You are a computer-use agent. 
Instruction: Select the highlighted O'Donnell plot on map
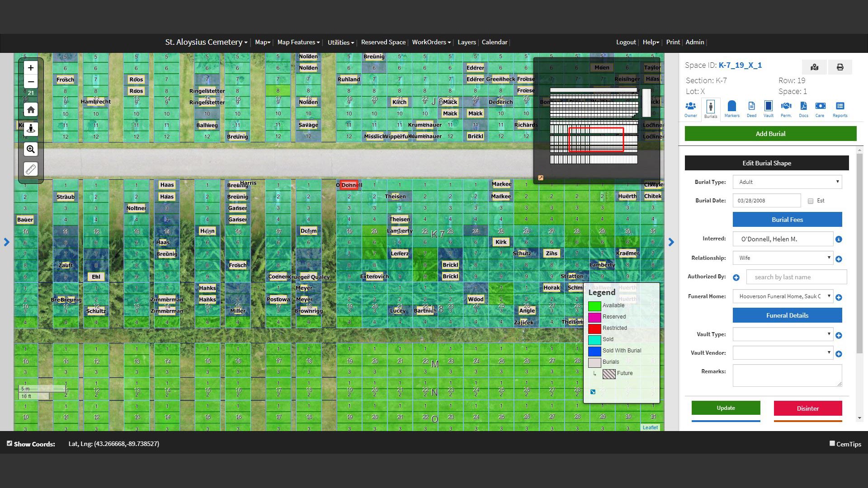click(x=349, y=185)
